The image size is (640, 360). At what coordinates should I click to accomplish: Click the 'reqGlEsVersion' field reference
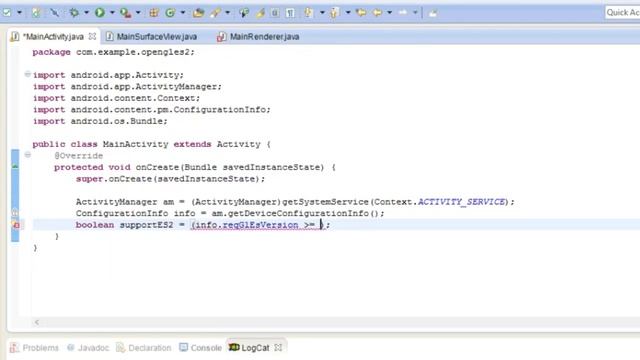(x=260, y=225)
